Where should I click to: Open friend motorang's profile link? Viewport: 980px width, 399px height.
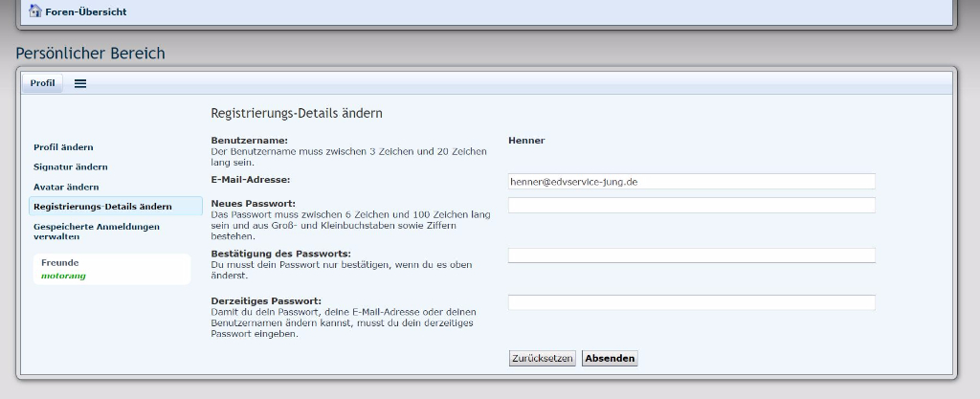pyautogui.click(x=63, y=276)
